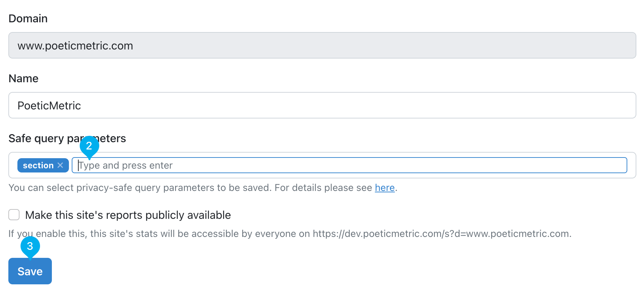Click inside the safe query parameters box

coord(244,165)
